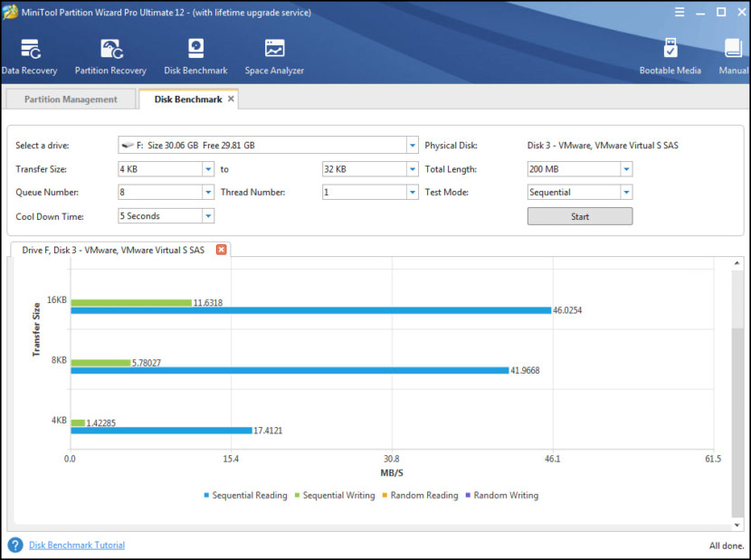The height and width of the screenshot is (560, 751).
Task: Open the Data Recovery tool
Action: (30, 52)
